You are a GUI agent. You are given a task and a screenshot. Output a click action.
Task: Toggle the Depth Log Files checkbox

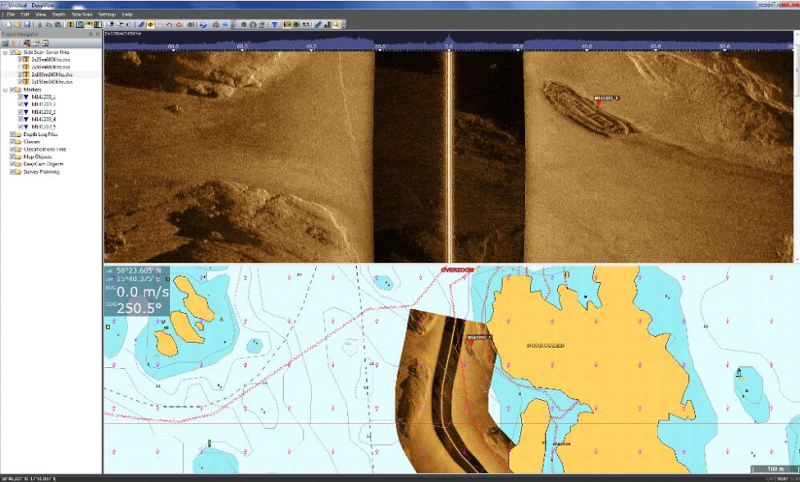(x=12, y=134)
